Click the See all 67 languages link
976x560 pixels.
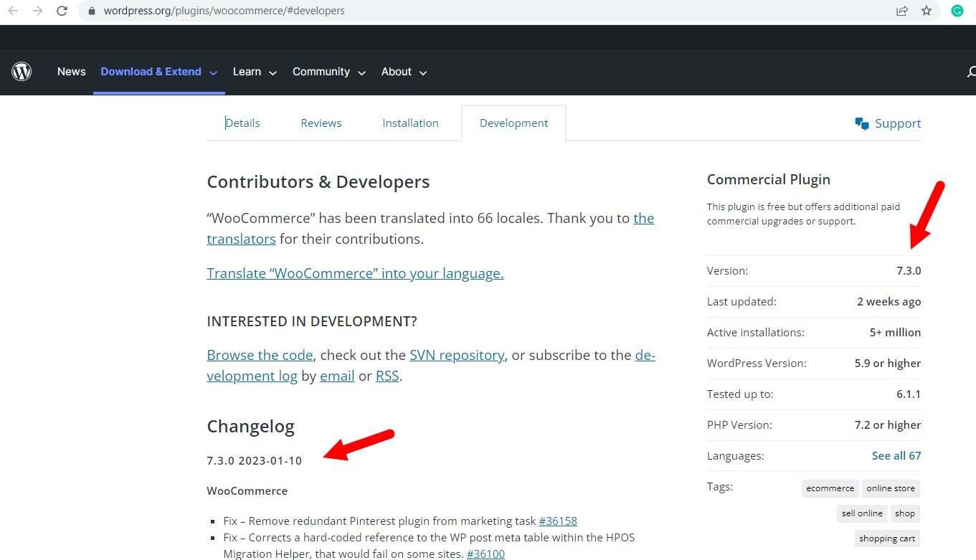(896, 455)
